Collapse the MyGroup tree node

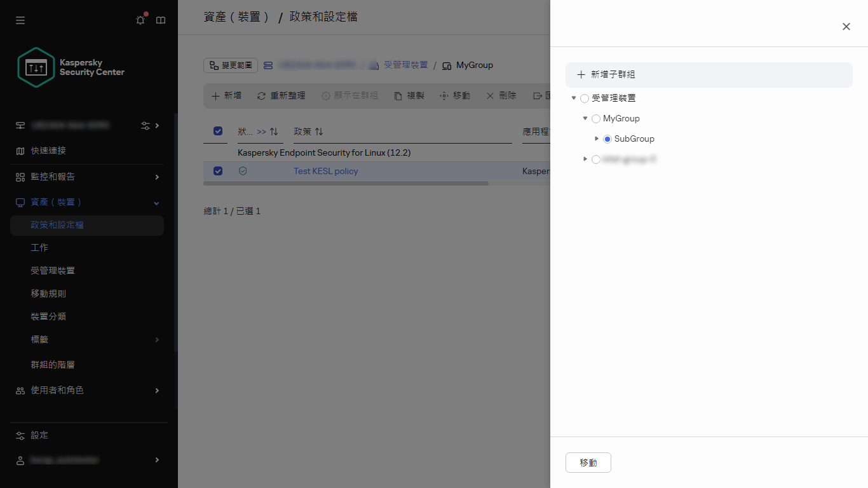point(585,118)
